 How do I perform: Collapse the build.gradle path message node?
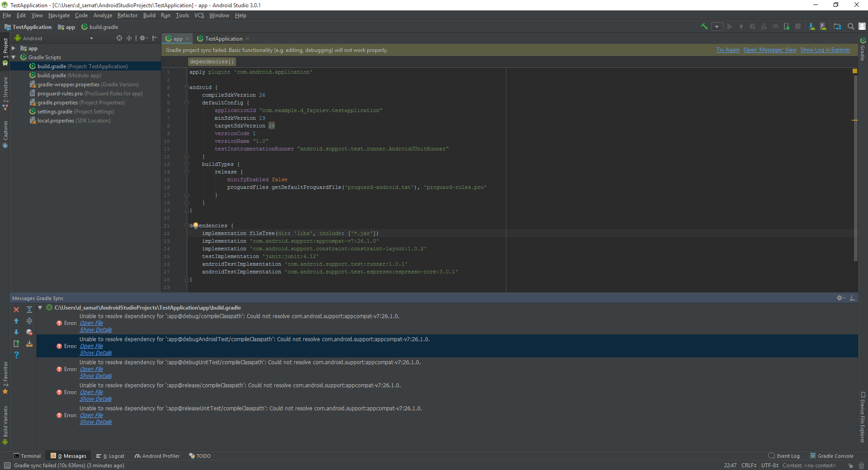click(40, 308)
